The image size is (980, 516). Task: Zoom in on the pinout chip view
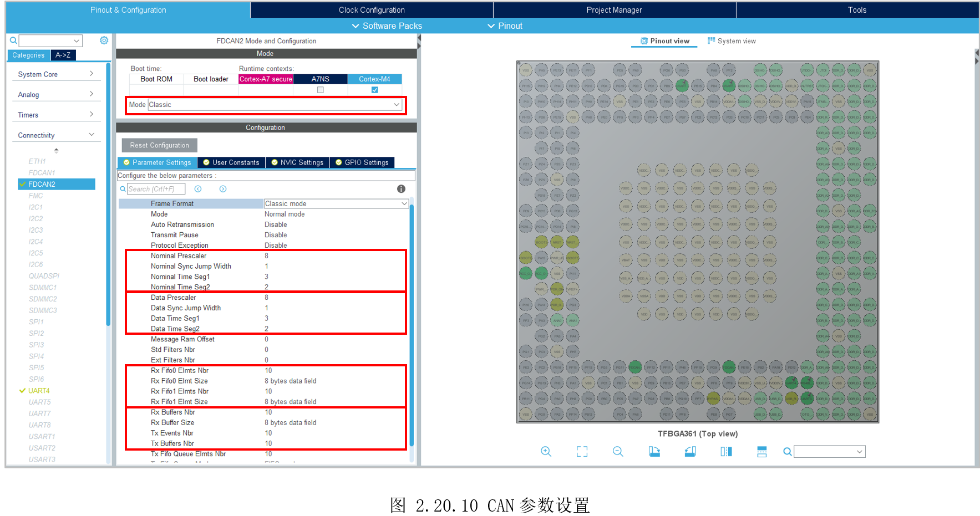click(546, 452)
